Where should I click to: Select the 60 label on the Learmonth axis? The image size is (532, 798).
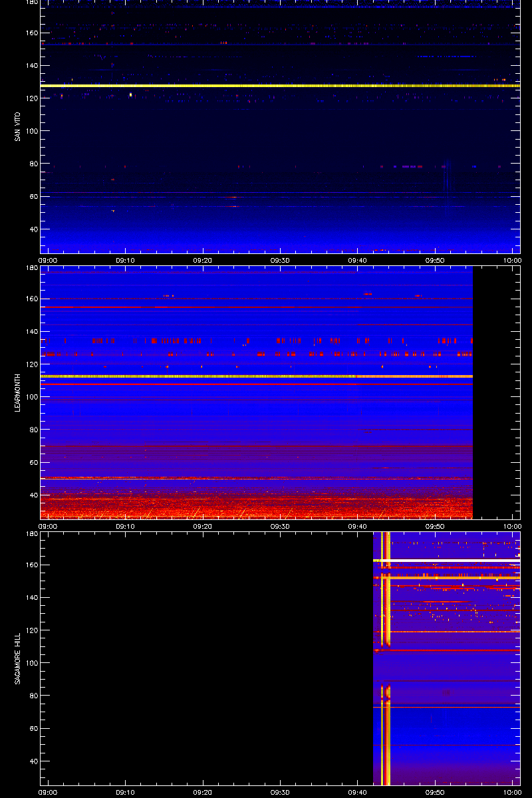point(33,462)
